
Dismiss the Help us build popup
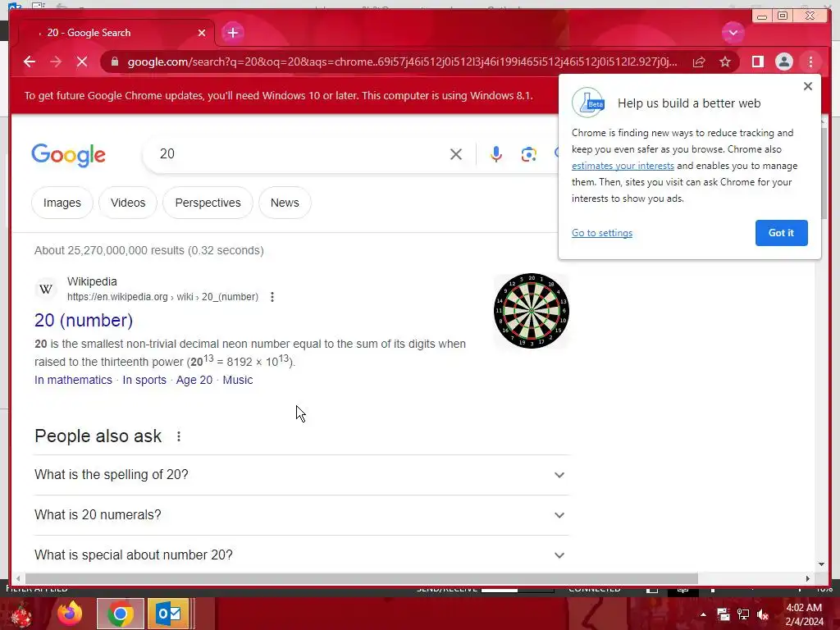tap(808, 86)
